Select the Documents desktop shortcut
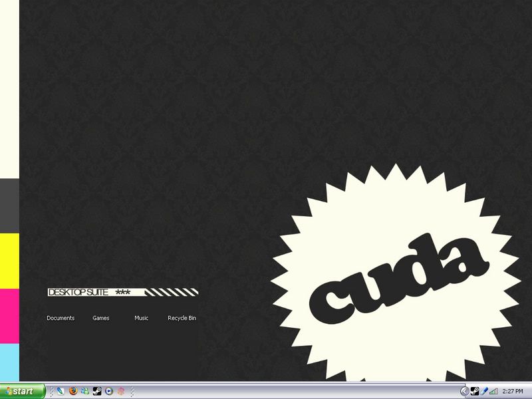Screen dimensions: 532x399 click(x=61, y=318)
